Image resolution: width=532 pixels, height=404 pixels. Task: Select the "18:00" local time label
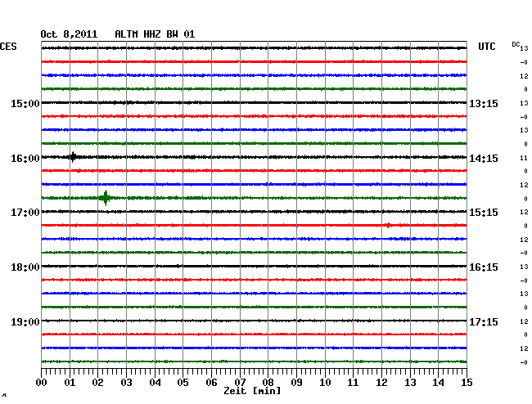[25, 267]
